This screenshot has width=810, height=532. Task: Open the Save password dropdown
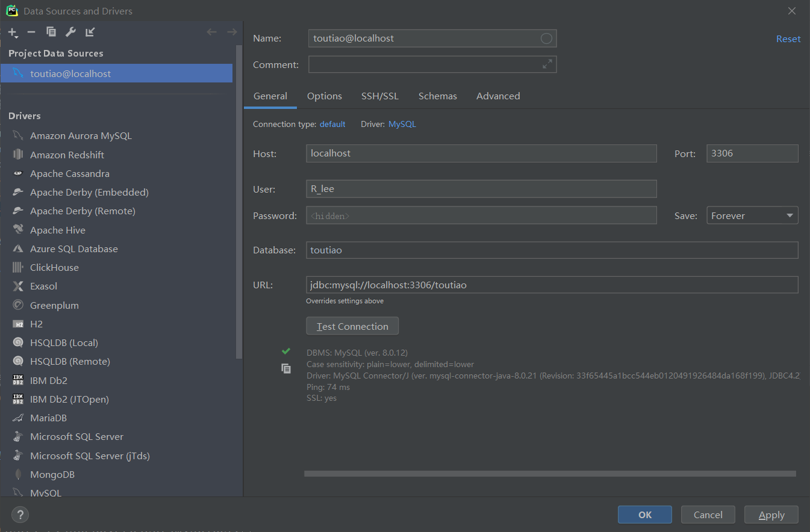click(x=752, y=215)
